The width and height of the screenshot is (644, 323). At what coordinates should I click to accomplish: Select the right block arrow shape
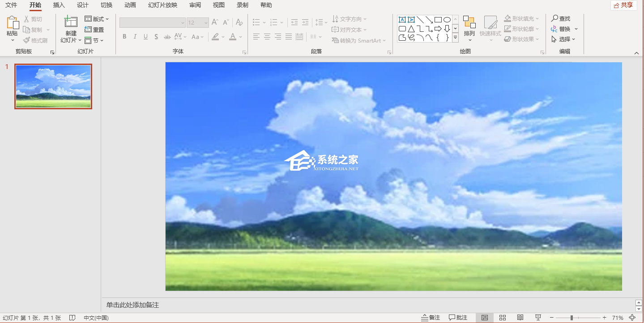pyautogui.click(x=438, y=29)
